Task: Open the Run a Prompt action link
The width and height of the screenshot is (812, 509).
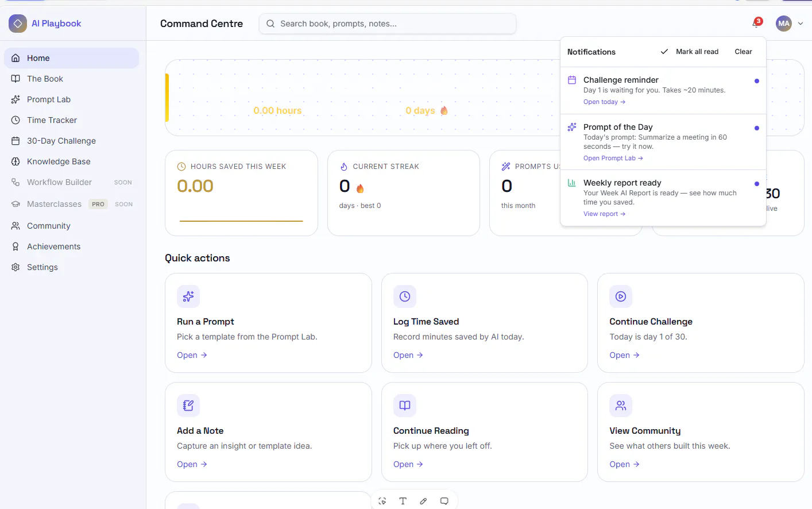Action: (192, 355)
